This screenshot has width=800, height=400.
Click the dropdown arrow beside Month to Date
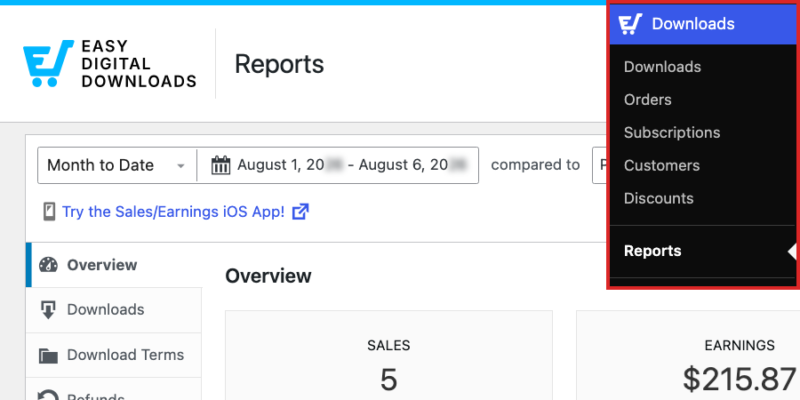181,166
